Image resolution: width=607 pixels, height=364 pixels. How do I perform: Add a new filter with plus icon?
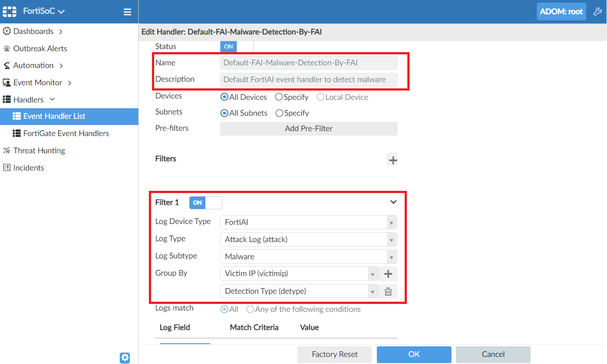click(392, 160)
